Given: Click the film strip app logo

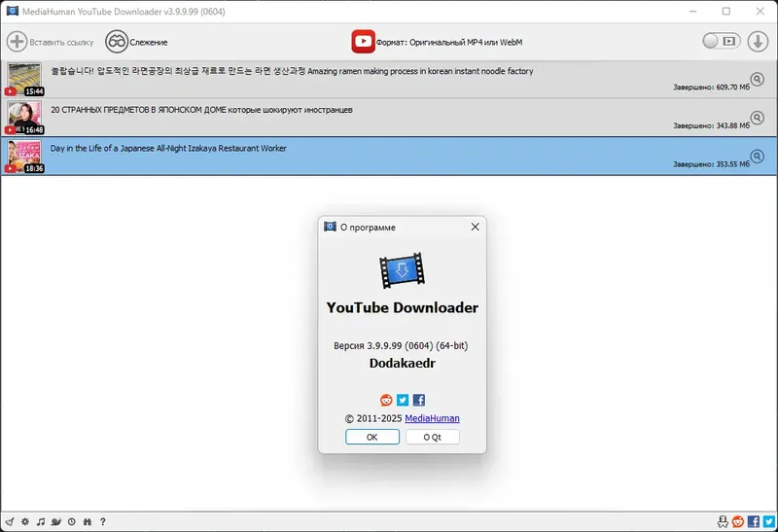Looking at the screenshot, I should pos(402,270).
